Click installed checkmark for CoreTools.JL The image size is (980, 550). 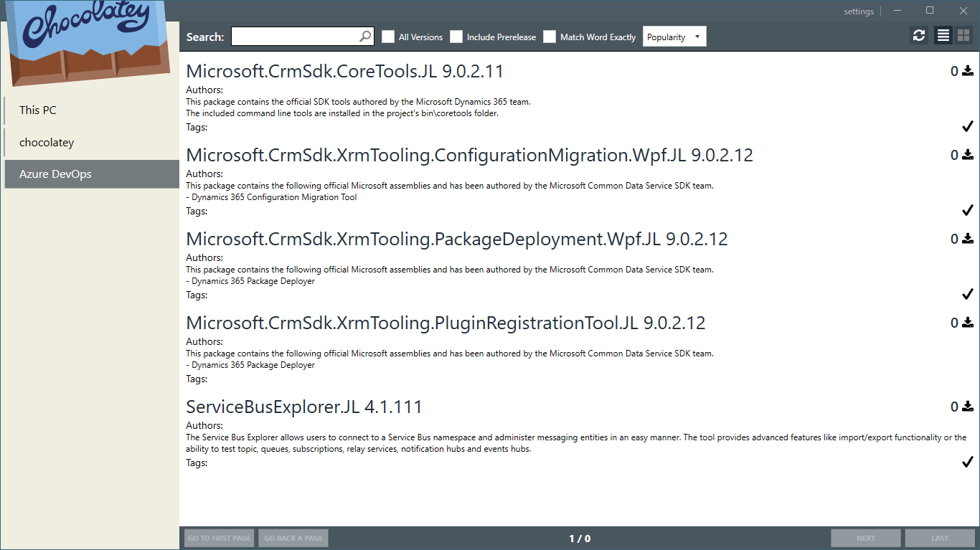click(x=968, y=127)
